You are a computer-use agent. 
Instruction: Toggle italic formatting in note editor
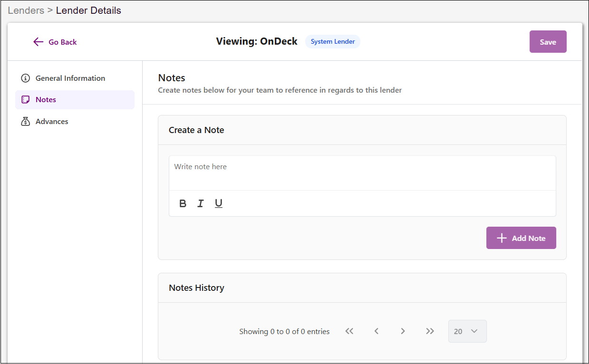[201, 203]
